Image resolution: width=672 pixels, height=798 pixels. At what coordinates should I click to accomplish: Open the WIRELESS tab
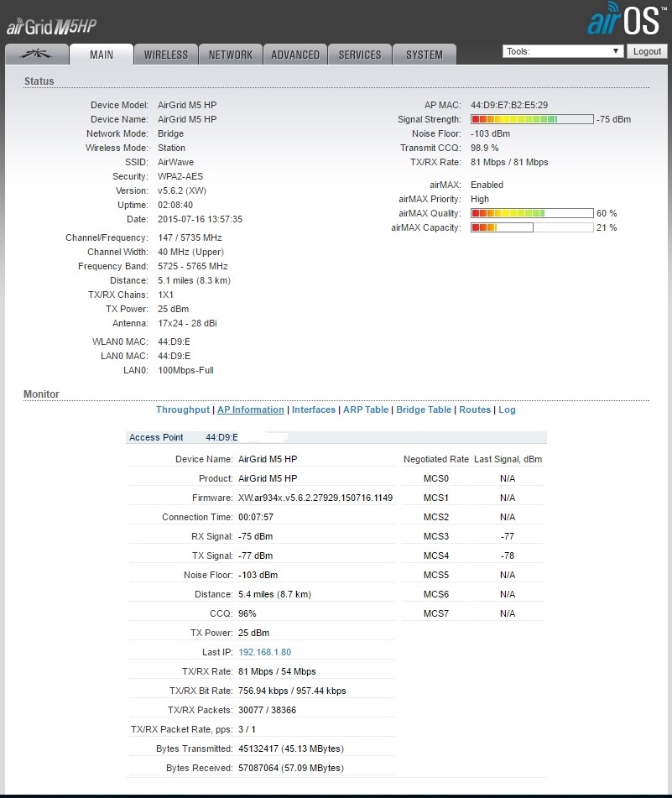point(166,55)
